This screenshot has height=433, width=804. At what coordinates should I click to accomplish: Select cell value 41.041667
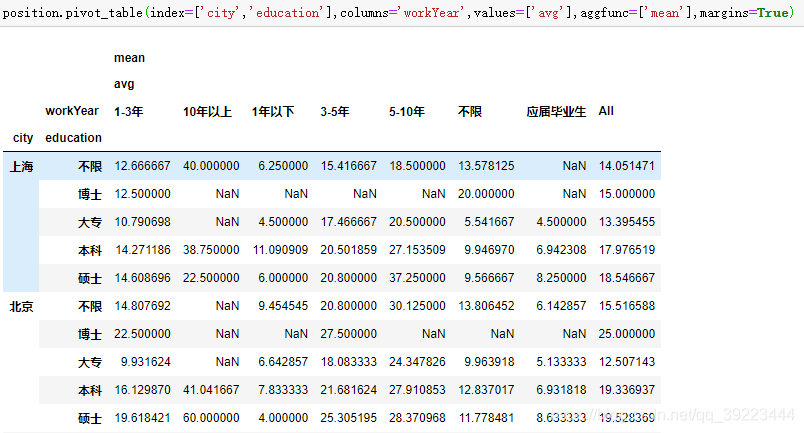[x=211, y=390]
